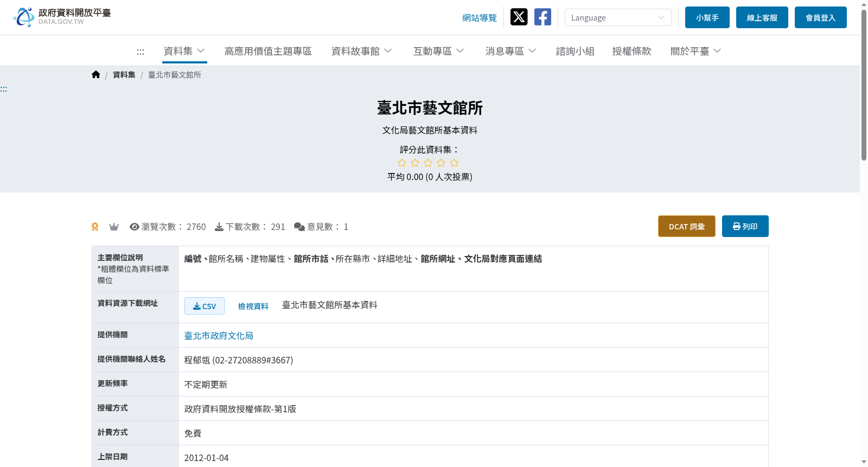Click the orange medal badge icon
868x467 pixels.
(95, 227)
